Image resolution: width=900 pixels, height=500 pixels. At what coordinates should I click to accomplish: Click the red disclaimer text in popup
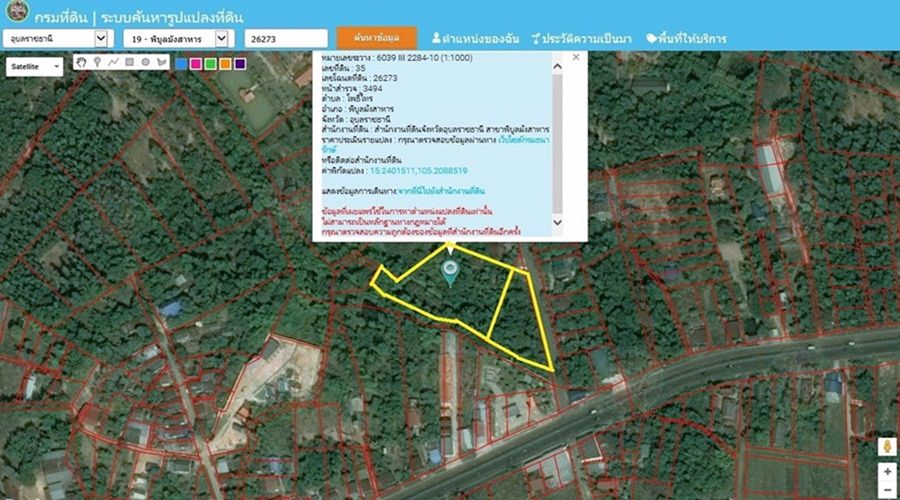[x=421, y=222]
